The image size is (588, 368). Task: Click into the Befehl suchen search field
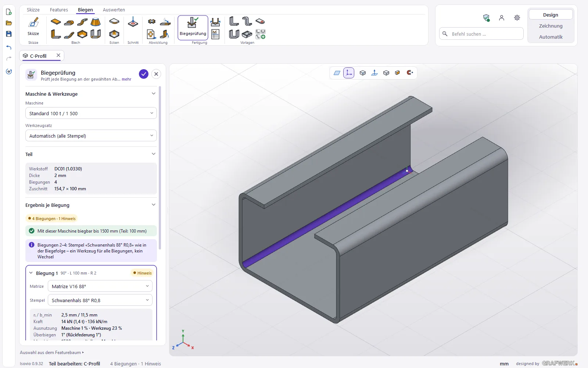click(481, 34)
